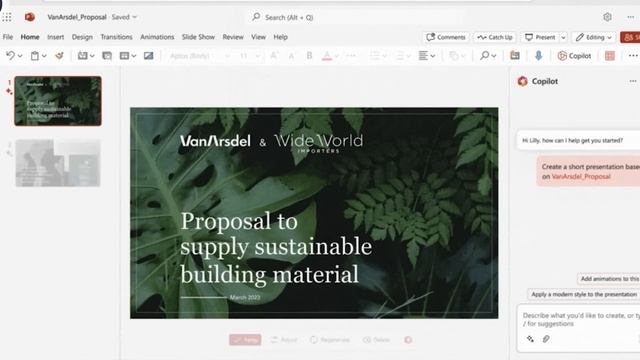Screen dimensions: 640x360
Task: Open the ribbon more options ellipsis
Action: click(633, 56)
